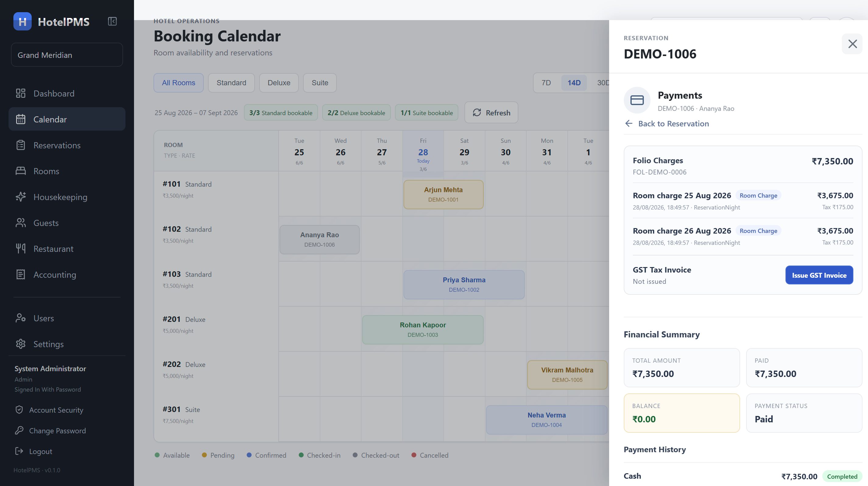The height and width of the screenshot is (486, 868).
Task: Click the HotelPMS logo icon
Action: (22, 22)
